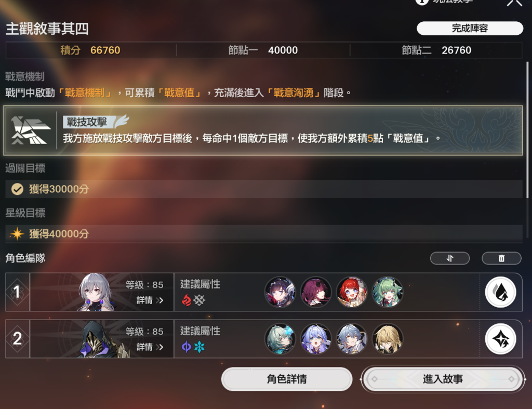Image resolution: width=532 pixels, height=409 pixels.
Task: Select team 2 star buff round icon
Action: [500, 339]
